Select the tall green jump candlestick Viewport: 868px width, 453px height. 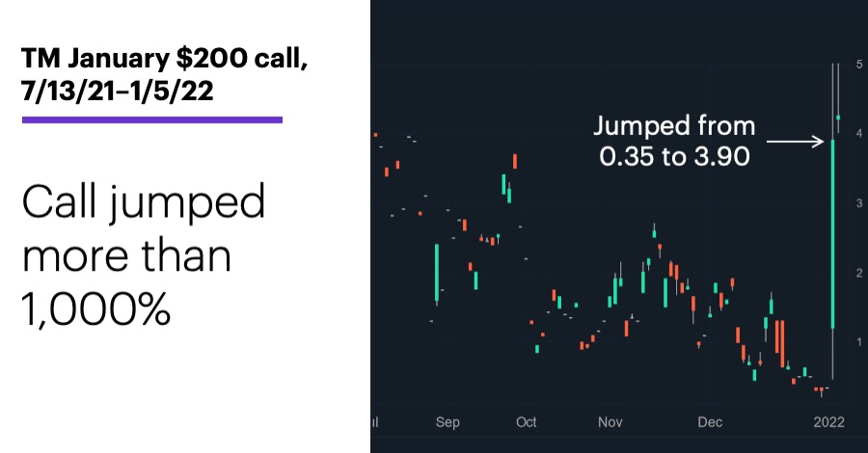pos(833,233)
